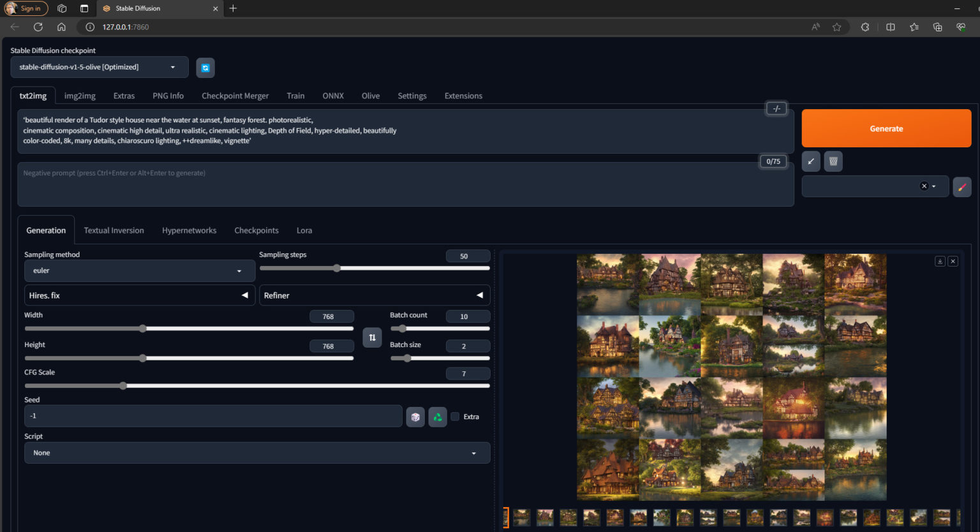The width and height of the screenshot is (980, 532).
Task: Switch to the img2img tab
Action: tap(79, 95)
